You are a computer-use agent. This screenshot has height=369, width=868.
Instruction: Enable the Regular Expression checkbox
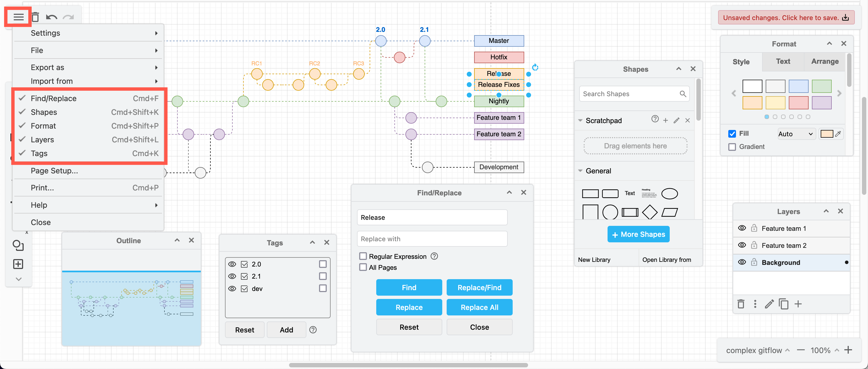[363, 256]
